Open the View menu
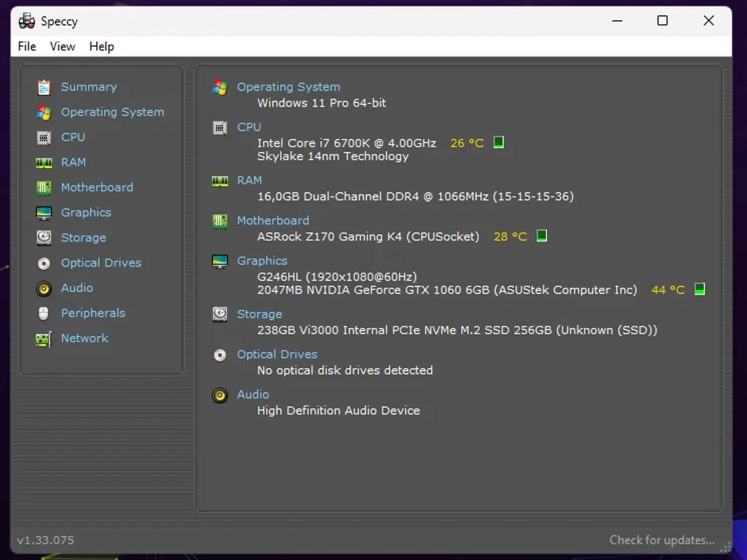 click(62, 46)
